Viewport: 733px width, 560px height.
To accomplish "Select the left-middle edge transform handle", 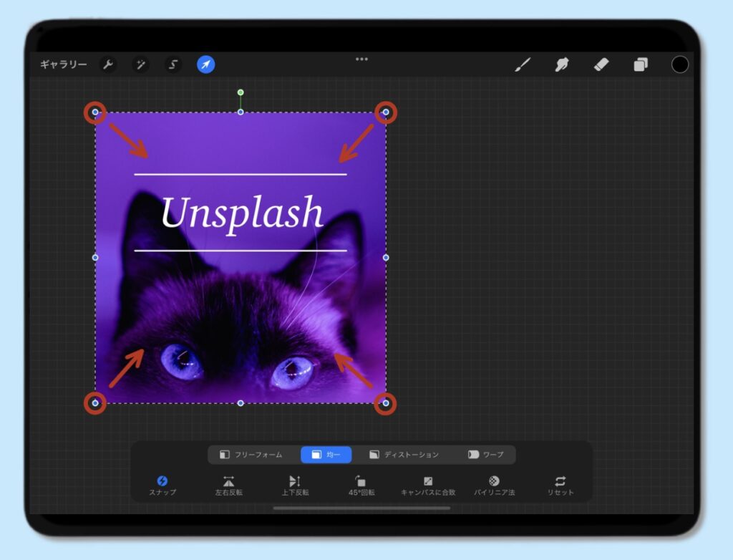I will pyautogui.click(x=95, y=257).
